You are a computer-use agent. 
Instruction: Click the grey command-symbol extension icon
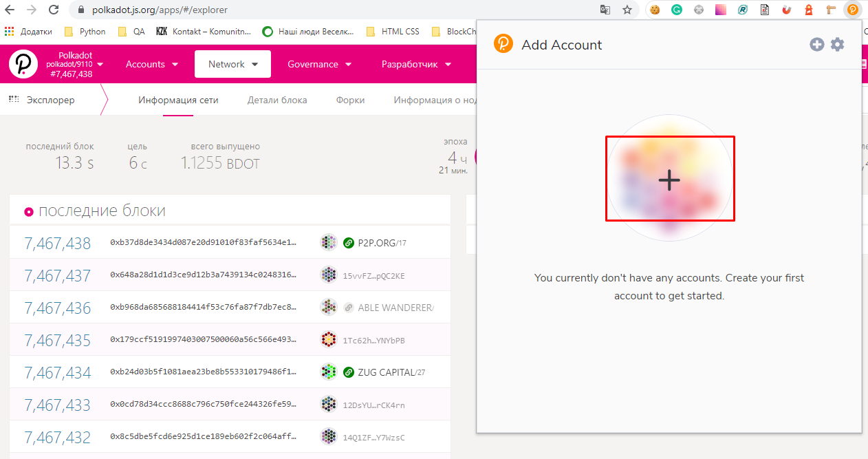699,10
